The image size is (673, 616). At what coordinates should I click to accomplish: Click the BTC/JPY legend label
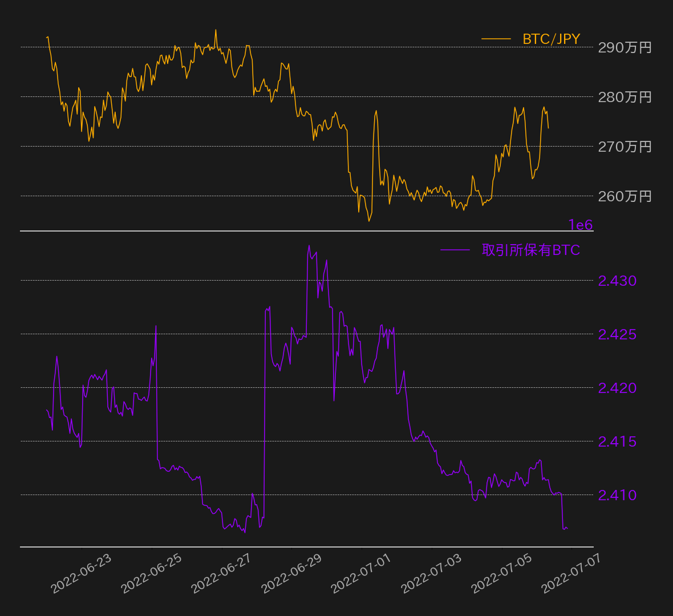click(551, 39)
